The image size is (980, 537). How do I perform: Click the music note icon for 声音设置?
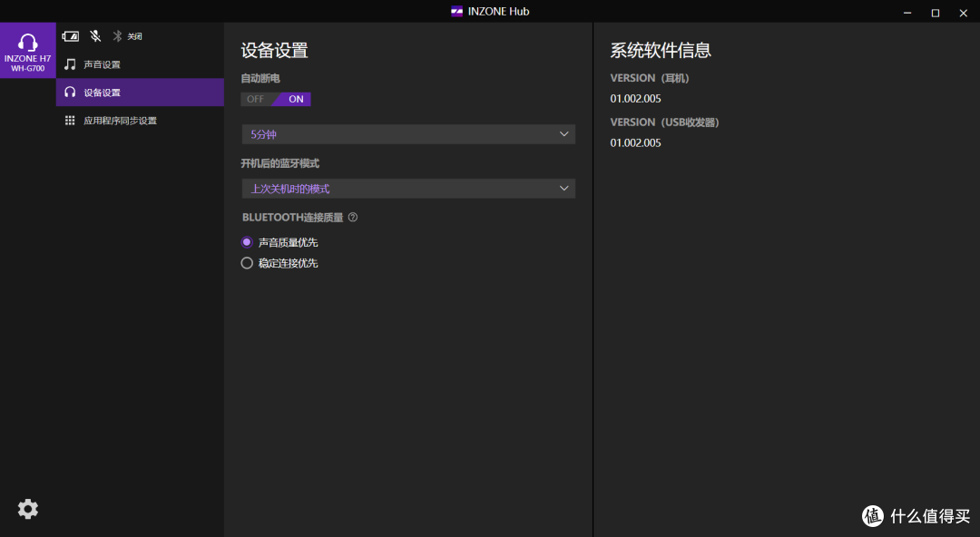point(70,64)
